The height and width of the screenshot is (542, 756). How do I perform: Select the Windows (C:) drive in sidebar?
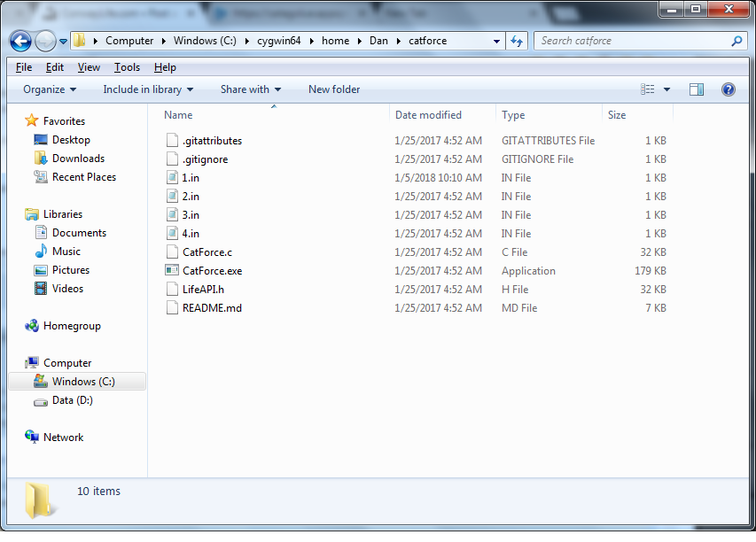(77, 382)
